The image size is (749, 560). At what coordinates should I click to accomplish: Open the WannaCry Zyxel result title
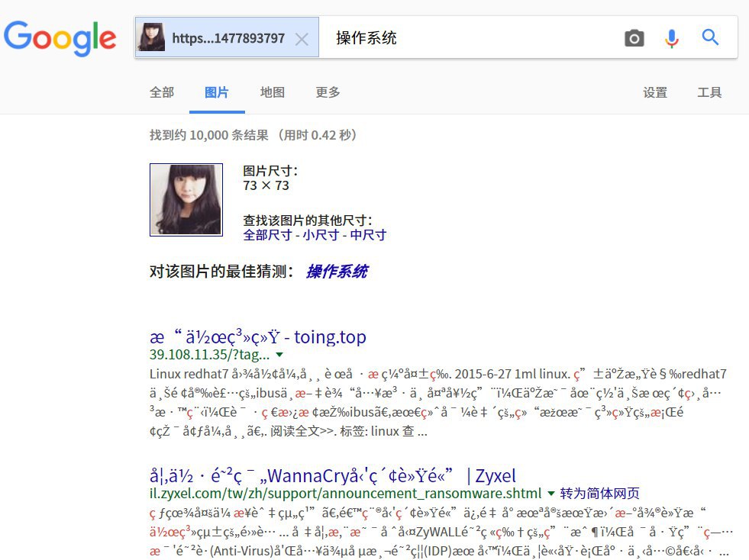tap(333, 475)
